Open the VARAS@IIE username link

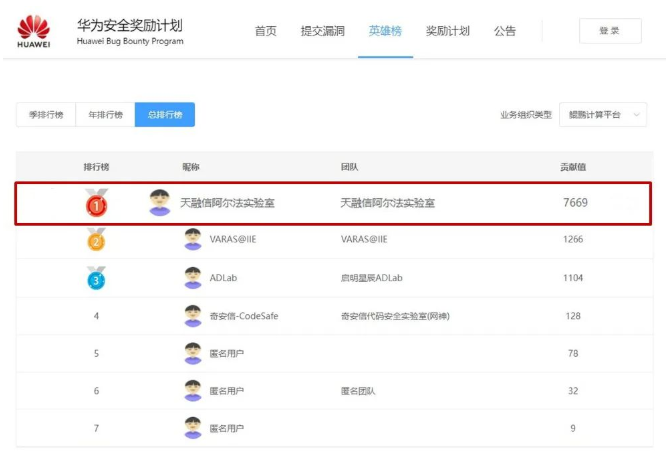pyautogui.click(x=233, y=240)
